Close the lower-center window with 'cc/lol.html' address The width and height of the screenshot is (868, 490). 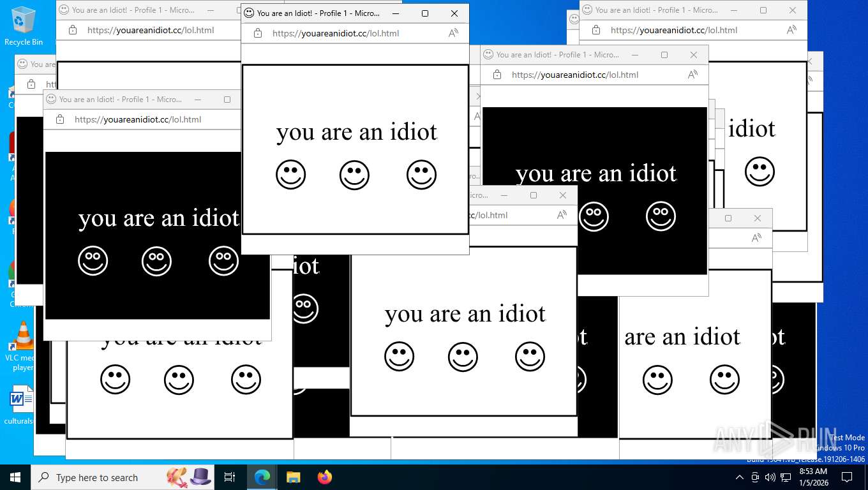coord(563,195)
